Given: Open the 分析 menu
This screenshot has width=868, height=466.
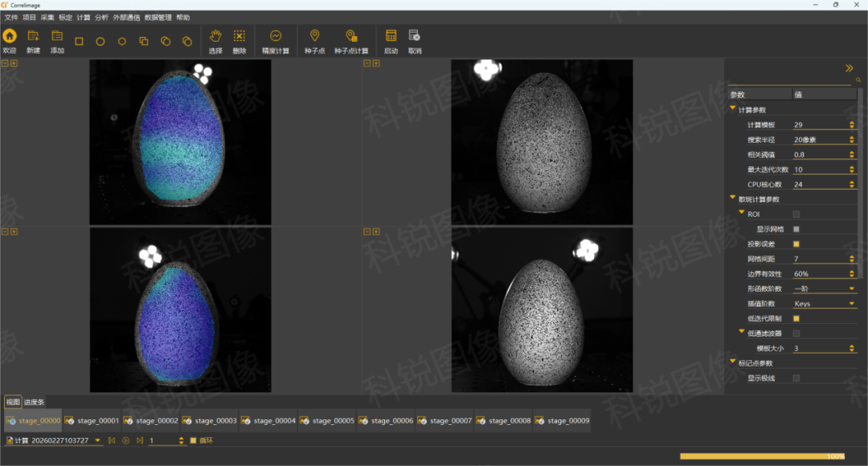Looking at the screenshot, I should 101,17.
